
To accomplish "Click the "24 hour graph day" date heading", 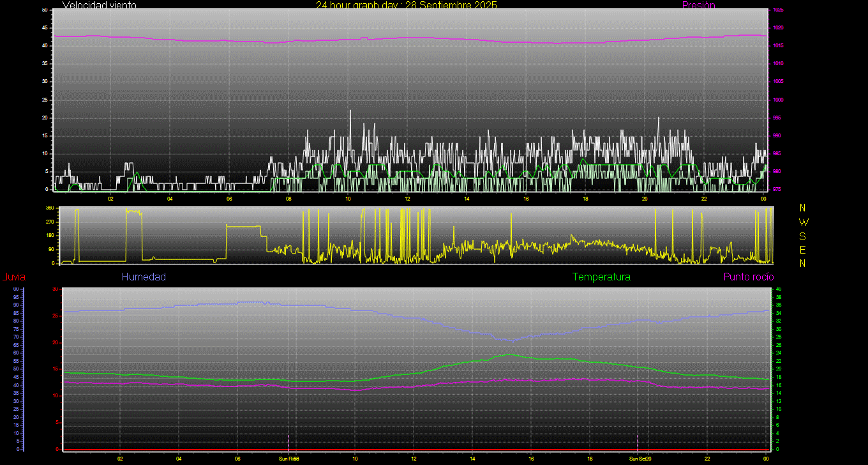I will pos(406,5).
